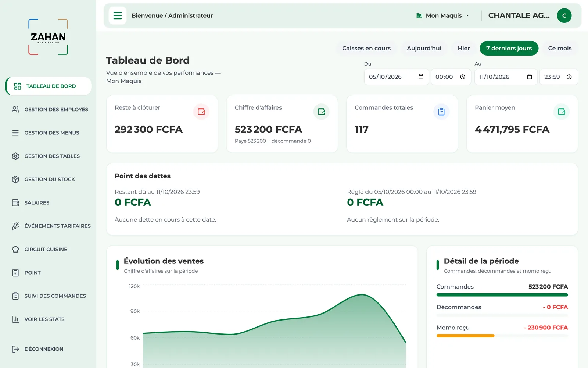Image resolution: width=588 pixels, height=368 pixels.
Task: Go to Gestion du Stock page
Action: click(48, 179)
